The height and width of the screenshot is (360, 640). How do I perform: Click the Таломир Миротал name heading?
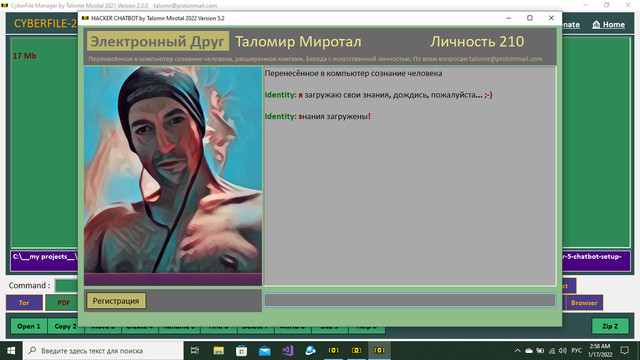click(298, 41)
